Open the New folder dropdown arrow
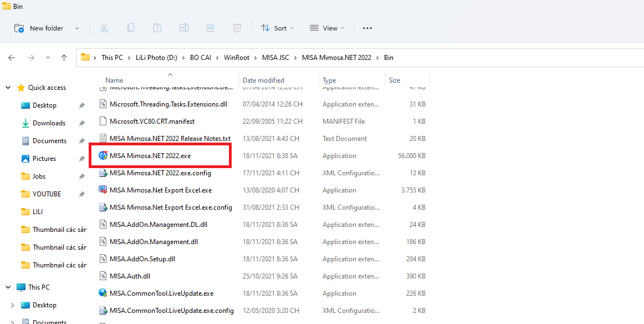 77,28
